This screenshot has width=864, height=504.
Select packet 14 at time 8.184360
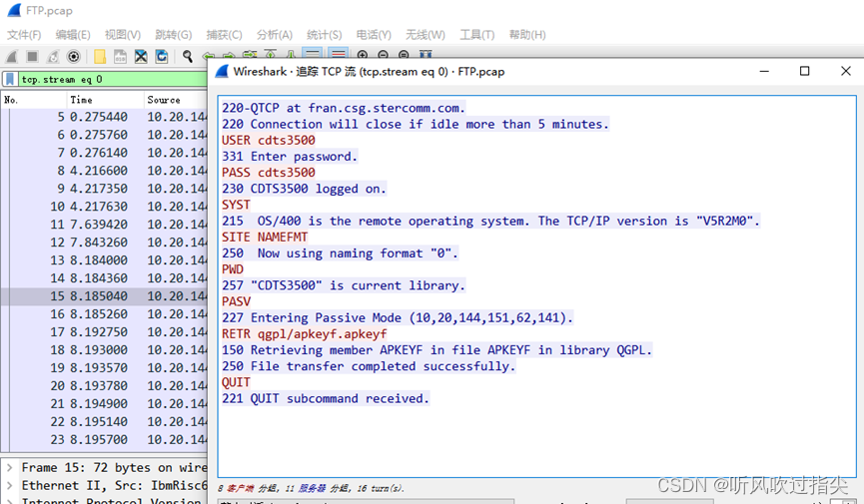click(x=104, y=278)
